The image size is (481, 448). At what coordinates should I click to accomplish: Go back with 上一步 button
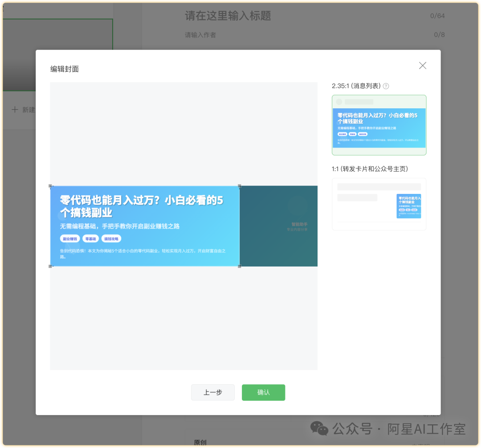point(212,392)
